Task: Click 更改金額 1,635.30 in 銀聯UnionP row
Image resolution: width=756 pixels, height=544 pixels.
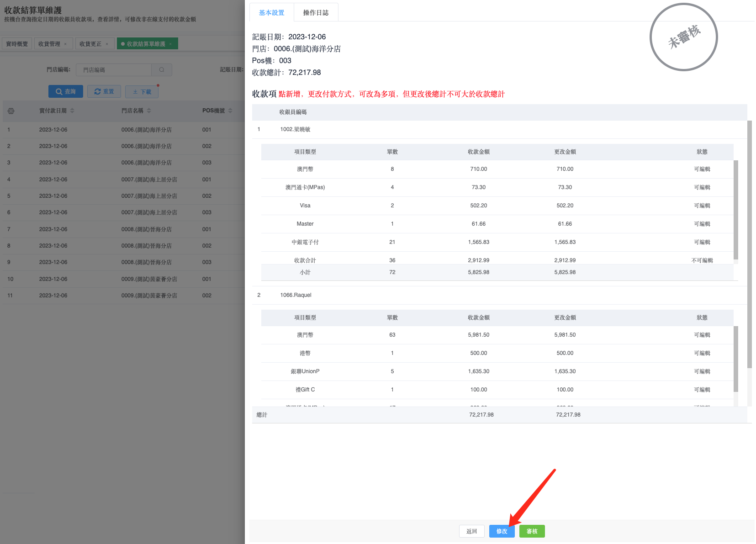Action: coord(565,371)
